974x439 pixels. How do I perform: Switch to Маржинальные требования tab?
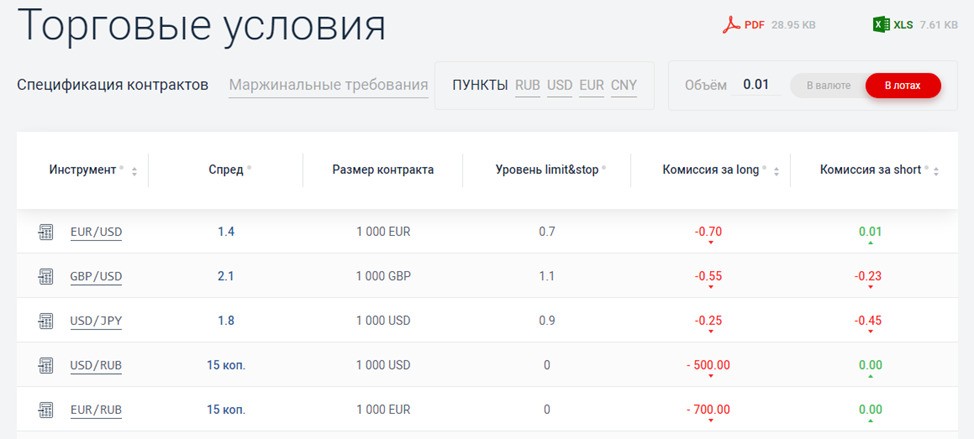point(329,85)
